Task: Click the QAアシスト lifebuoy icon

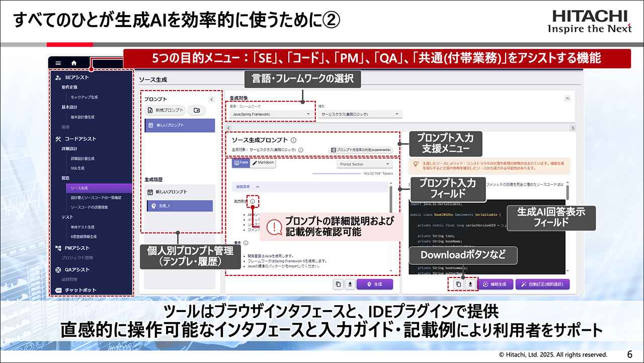Action: pyautogui.click(x=58, y=269)
